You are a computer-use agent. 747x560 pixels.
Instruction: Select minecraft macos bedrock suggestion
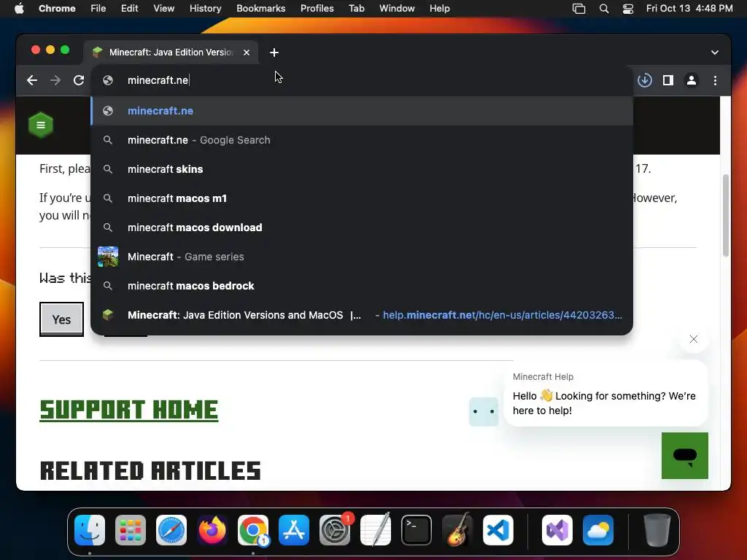coord(362,286)
